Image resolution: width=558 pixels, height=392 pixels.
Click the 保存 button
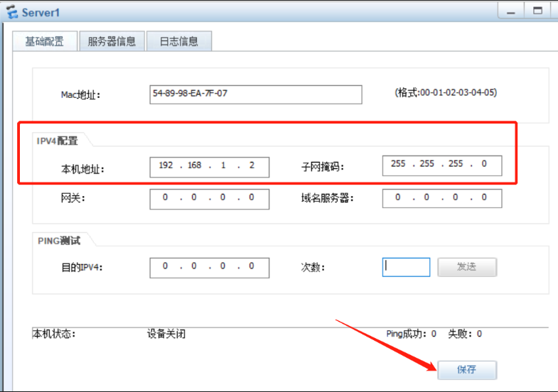coord(467,370)
